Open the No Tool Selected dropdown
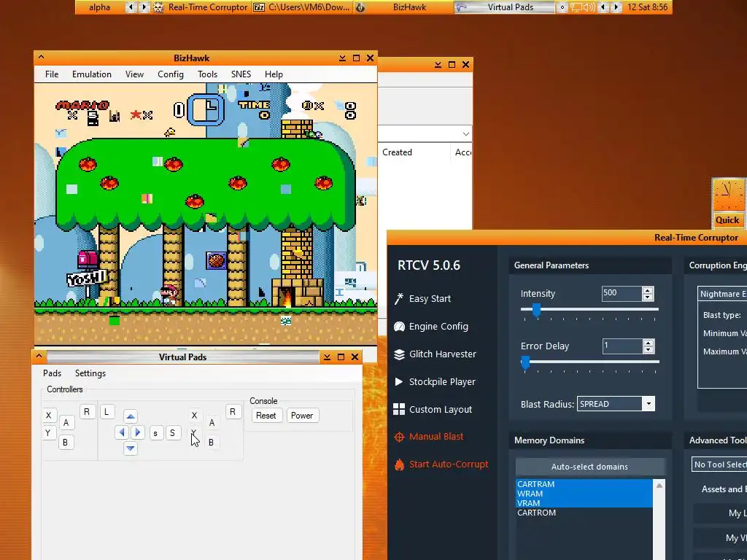The image size is (747, 560). 719,464
